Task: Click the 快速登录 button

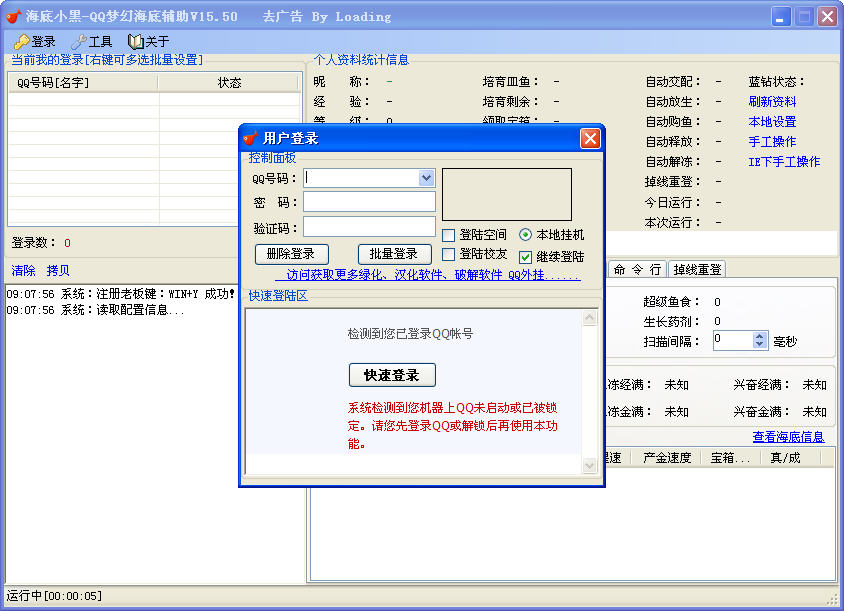Action: (392, 375)
